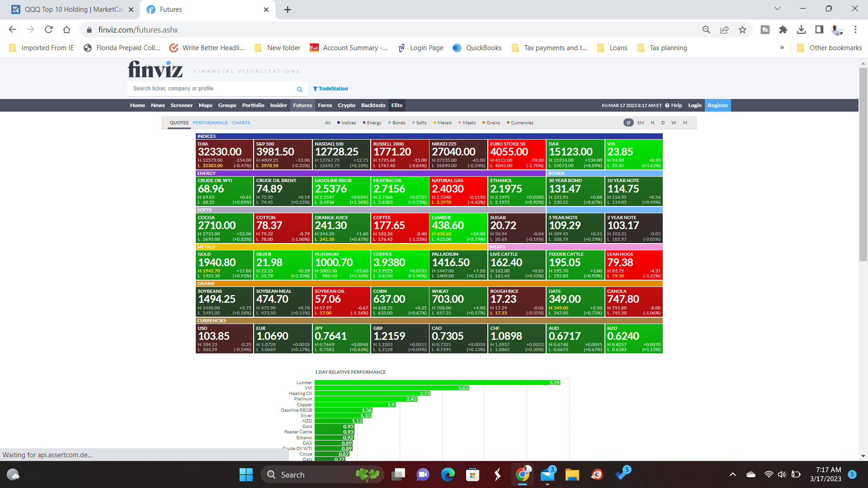
Task: Open Microsoft Store from the taskbar
Action: [x=472, y=474]
